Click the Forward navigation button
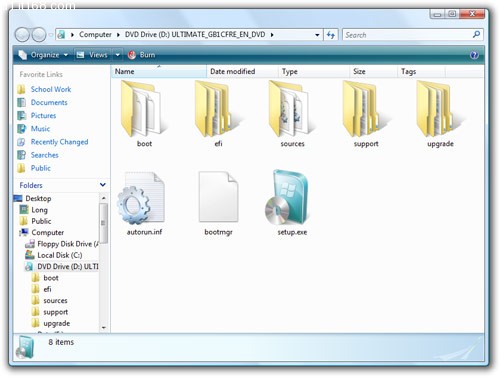Screen dimensions: 500x377 pos(39,35)
